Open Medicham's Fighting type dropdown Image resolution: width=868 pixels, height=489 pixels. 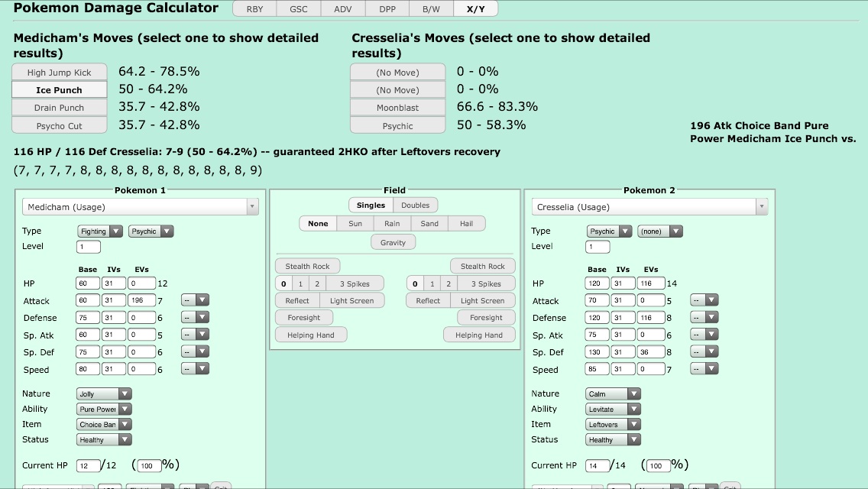pos(100,231)
